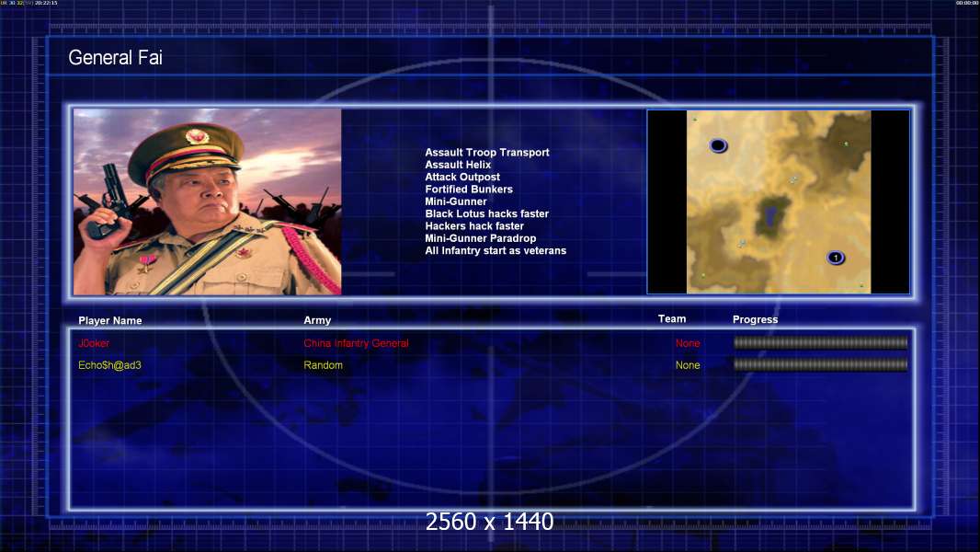Viewport: 980px width, 552px height.
Task: Click the Attack Outpost ability text
Action: pos(462,177)
